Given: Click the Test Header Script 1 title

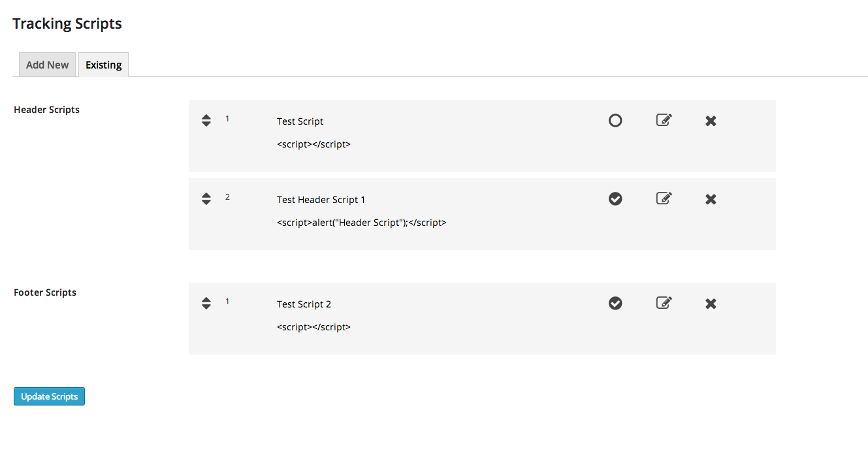Looking at the screenshot, I should 321,200.
